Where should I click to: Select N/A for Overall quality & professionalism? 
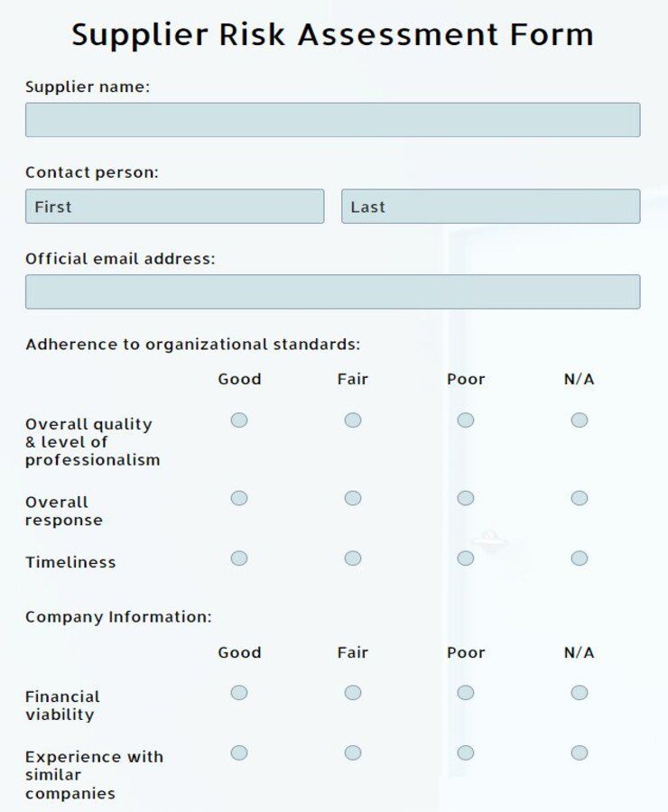coord(579,419)
